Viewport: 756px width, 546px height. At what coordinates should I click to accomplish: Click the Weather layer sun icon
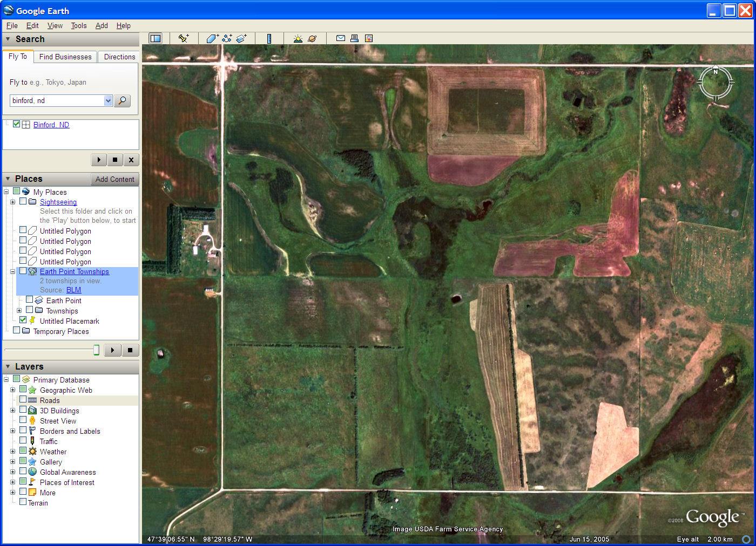pyautogui.click(x=32, y=452)
